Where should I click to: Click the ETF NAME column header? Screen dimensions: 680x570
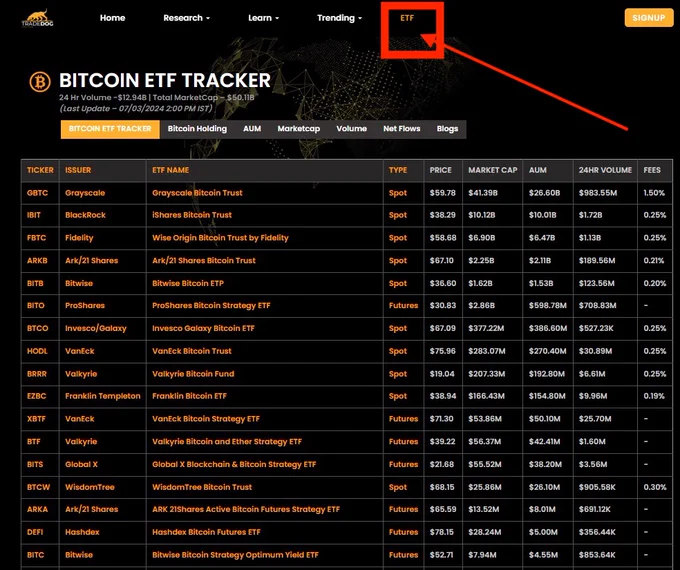click(170, 170)
